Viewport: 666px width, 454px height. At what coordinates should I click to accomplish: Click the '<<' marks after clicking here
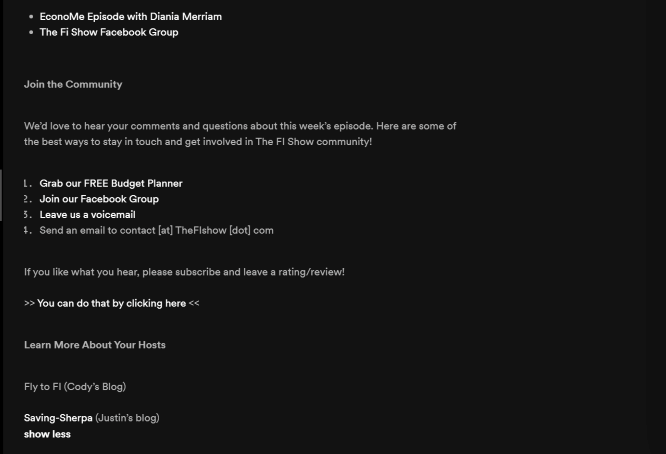[x=194, y=303]
